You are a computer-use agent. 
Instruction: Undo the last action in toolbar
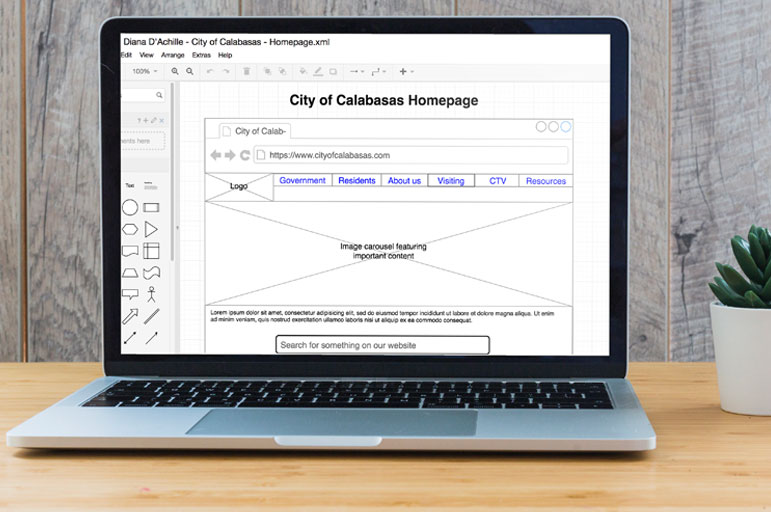pyautogui.click(x=210, y=72)
